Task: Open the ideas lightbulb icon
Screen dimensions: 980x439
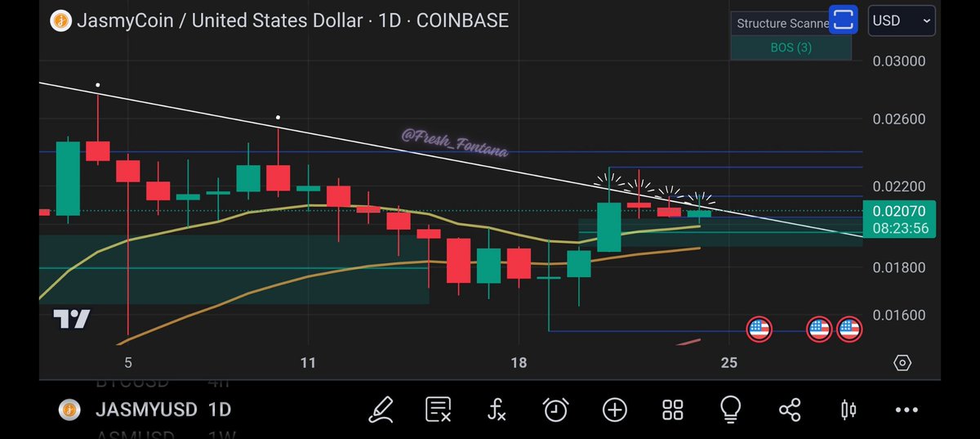Action: [731, 409]
